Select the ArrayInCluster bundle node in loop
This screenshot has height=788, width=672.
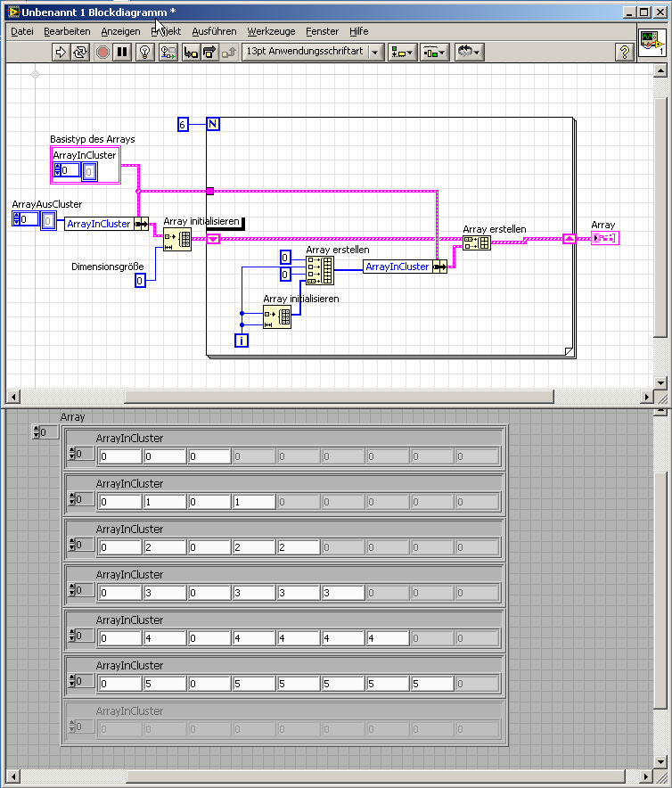click(x=405, y=267)
